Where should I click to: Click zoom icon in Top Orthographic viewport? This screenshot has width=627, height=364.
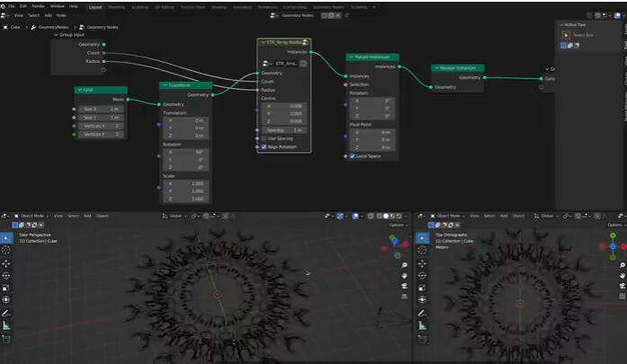tap(622, 265)
